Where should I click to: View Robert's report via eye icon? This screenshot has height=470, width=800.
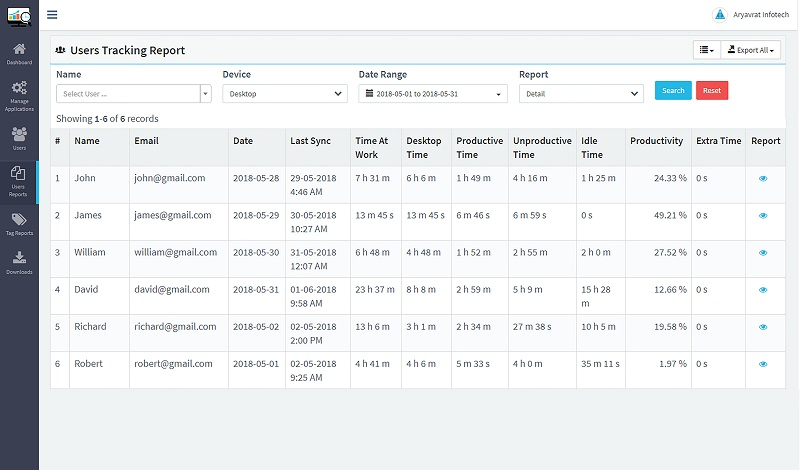click(x=763, y=364)
